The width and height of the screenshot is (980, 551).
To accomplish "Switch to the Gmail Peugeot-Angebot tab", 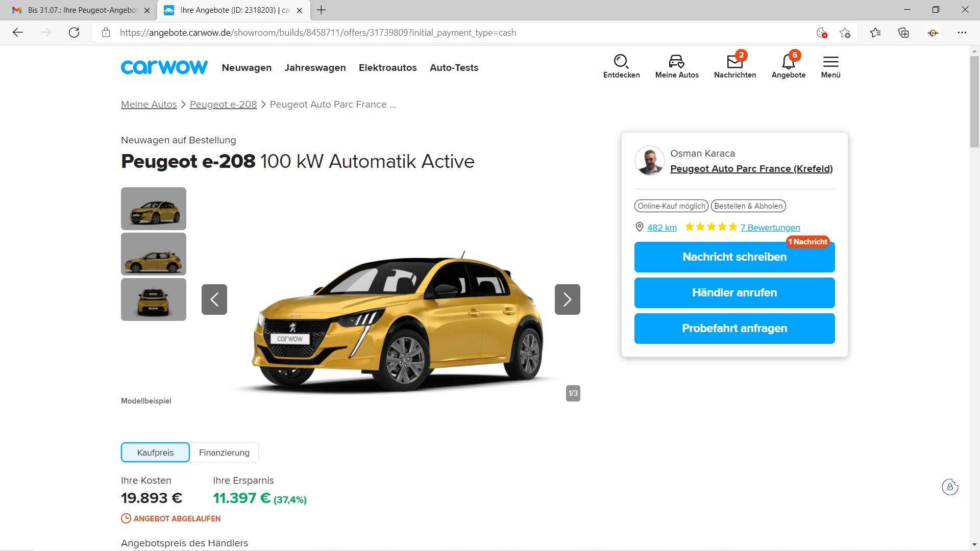I will pos(82,10).
